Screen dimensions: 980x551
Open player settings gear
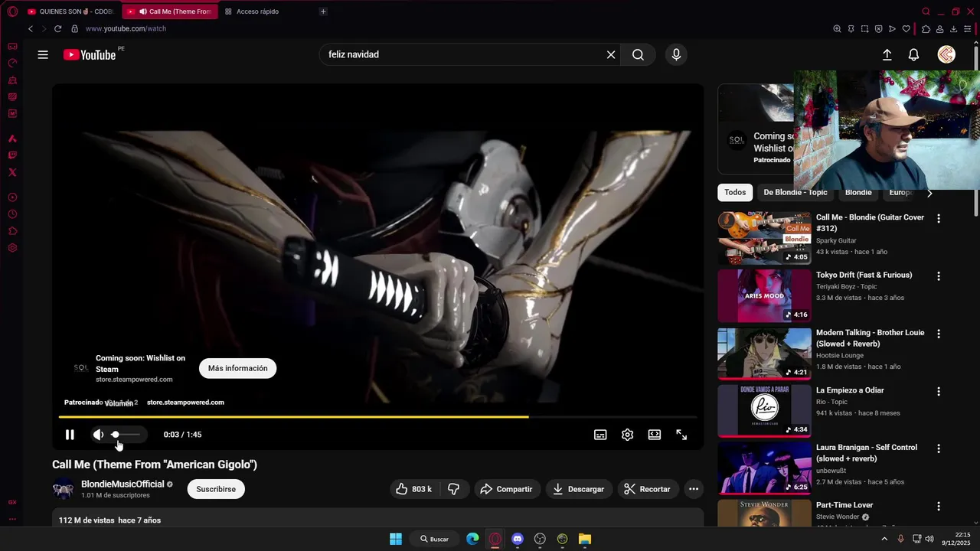[x=627, y=435]
